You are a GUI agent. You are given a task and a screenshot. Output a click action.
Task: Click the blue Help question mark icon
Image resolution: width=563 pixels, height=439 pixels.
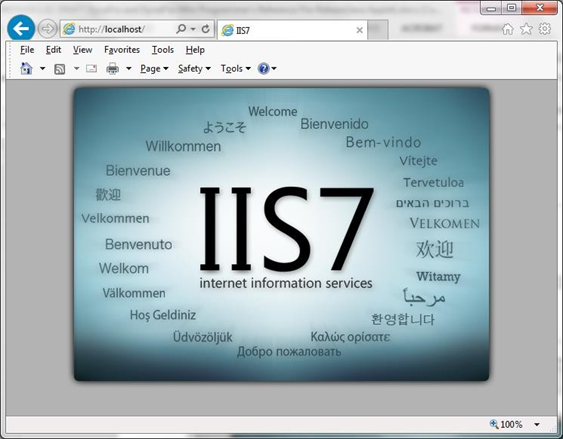click(264, 68)
